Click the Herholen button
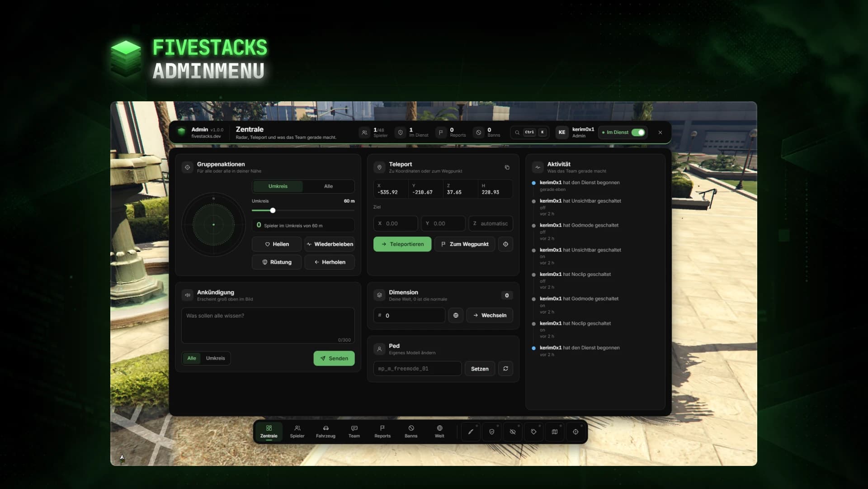Screen dimensions: 868x489 coord(330,262)
